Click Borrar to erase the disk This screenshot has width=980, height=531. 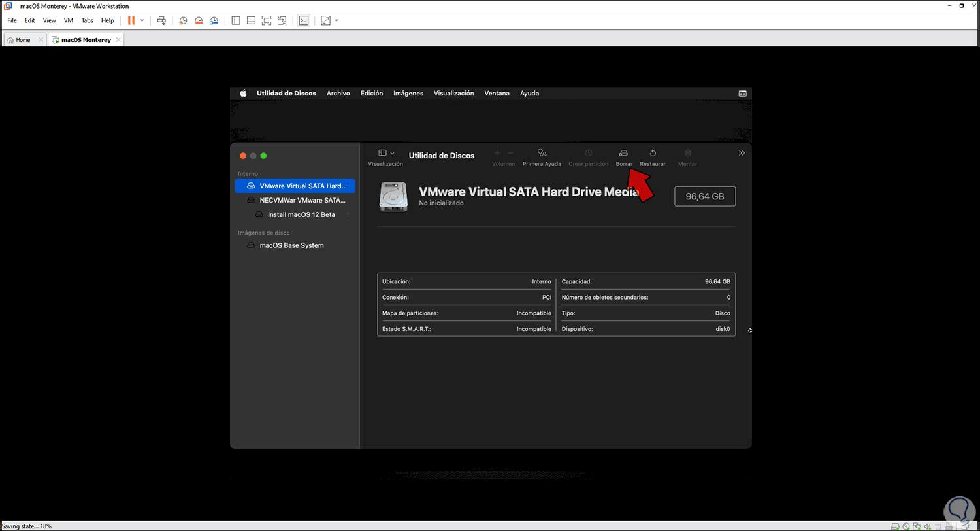(x=624, y=157)
